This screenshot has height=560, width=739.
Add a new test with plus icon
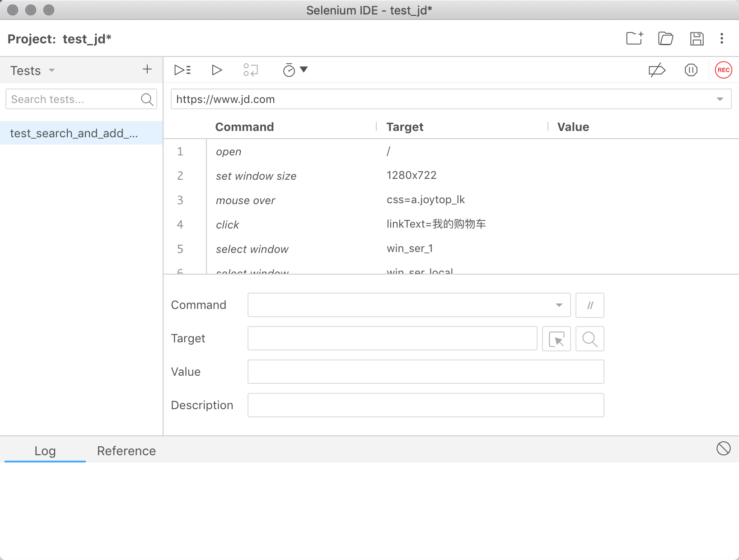[x=147, y=70]
